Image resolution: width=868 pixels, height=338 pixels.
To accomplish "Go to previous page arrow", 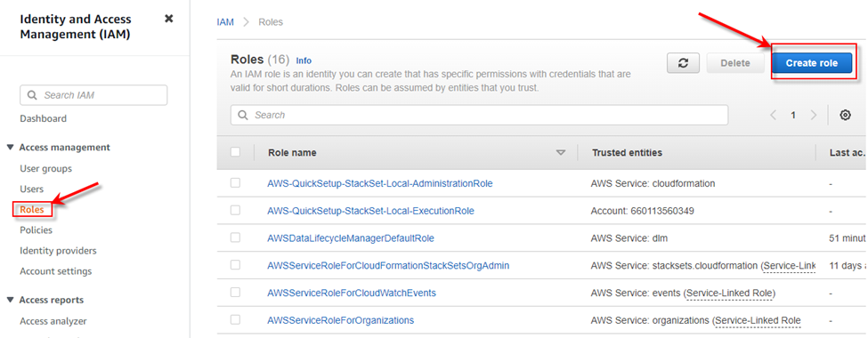I will pyautogui.click(x=774, y=115).
